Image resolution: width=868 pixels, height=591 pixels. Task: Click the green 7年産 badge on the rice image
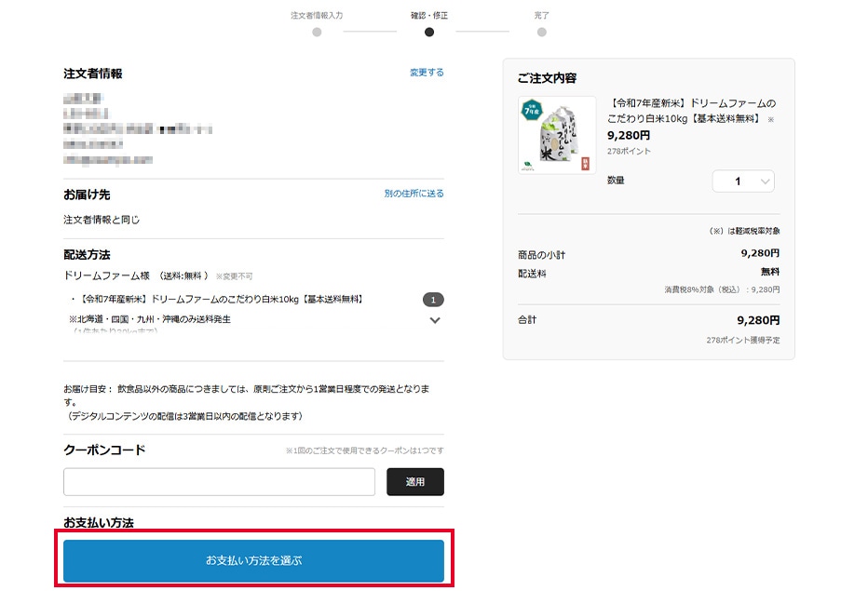(x=532, y=112)
